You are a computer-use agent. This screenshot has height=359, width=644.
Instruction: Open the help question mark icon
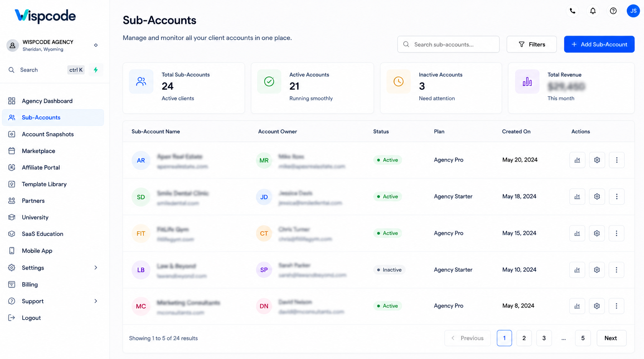pos(613,11)
